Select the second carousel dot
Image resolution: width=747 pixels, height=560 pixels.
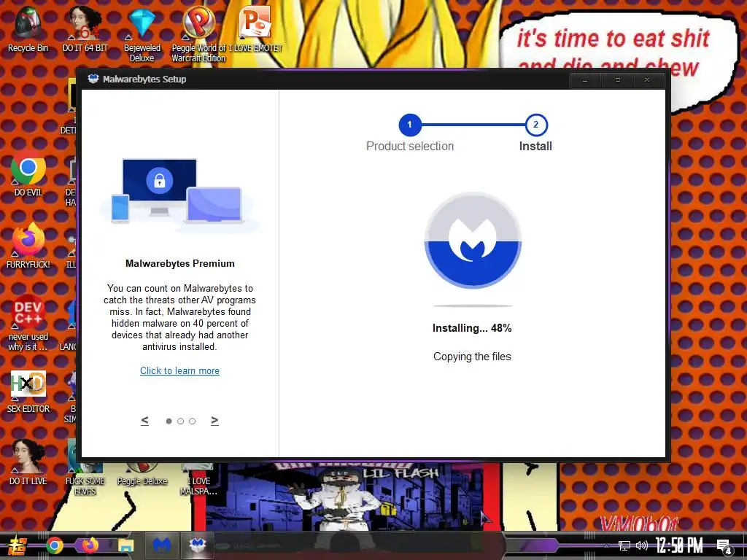pos(181,421)
